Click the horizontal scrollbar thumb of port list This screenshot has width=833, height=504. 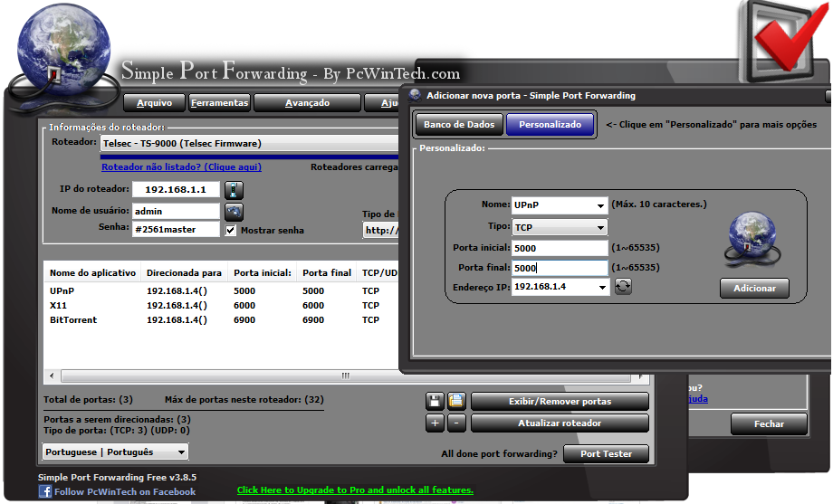coord(345,376)
